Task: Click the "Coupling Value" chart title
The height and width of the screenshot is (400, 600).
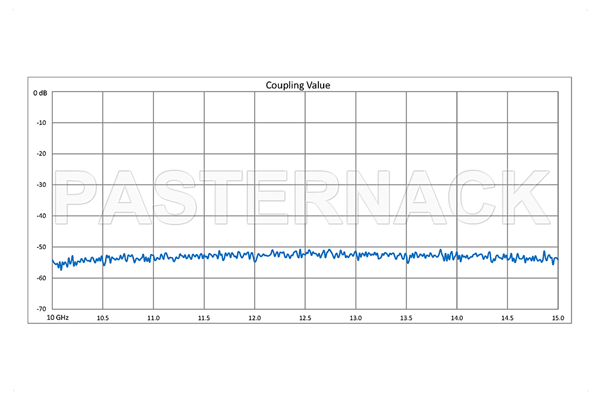Action: point(298,85)
